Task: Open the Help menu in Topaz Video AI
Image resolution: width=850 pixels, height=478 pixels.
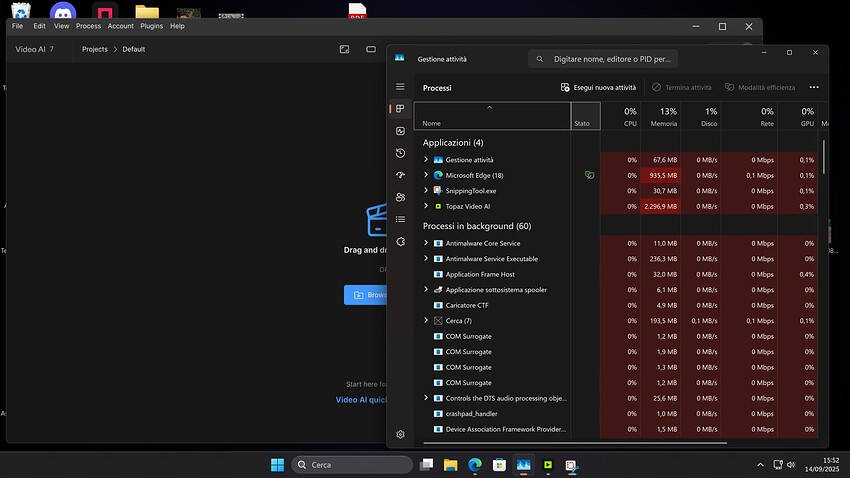Action: tap(177, 26)
